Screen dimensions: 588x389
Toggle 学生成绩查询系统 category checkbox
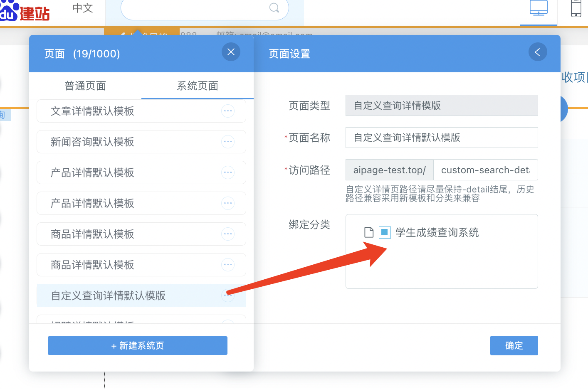point(385,232)
